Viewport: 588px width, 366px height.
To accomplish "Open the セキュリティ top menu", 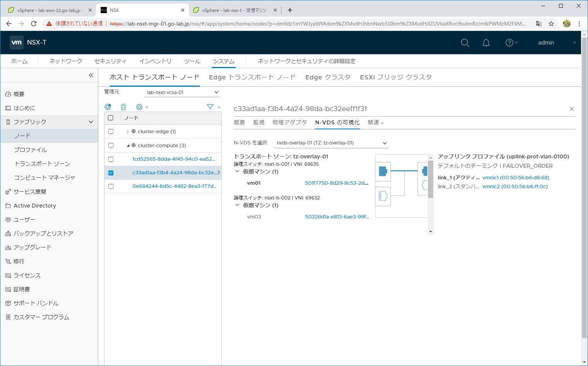I will point(110,61).
